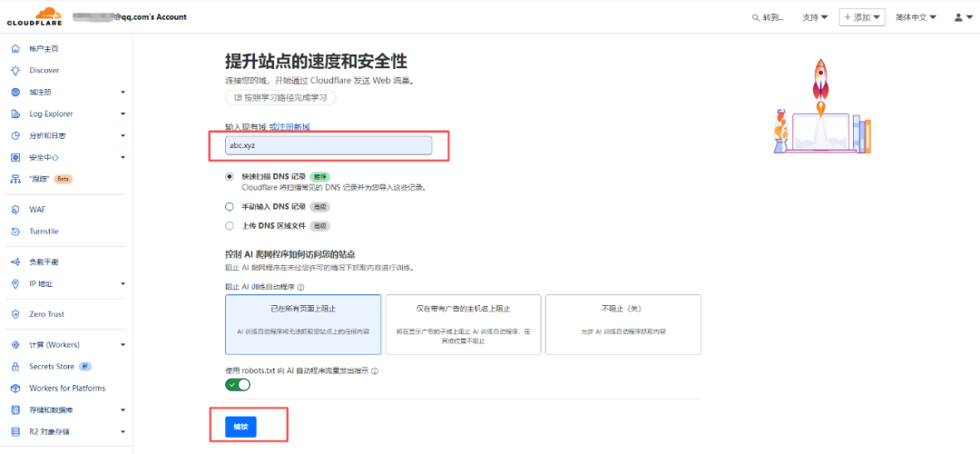The height and width of the screenshot is (454, 980).
Task: Click the 安全中心 icon
Action: 15,158
